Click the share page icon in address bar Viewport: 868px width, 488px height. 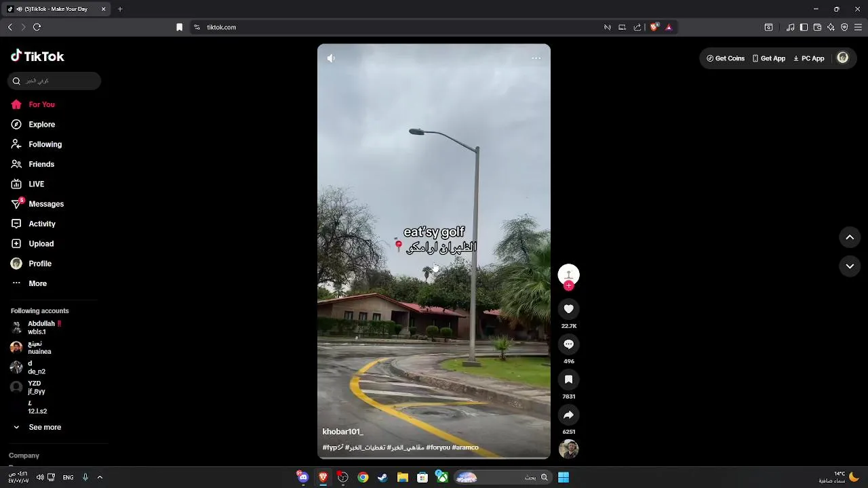tap(637, 27)
